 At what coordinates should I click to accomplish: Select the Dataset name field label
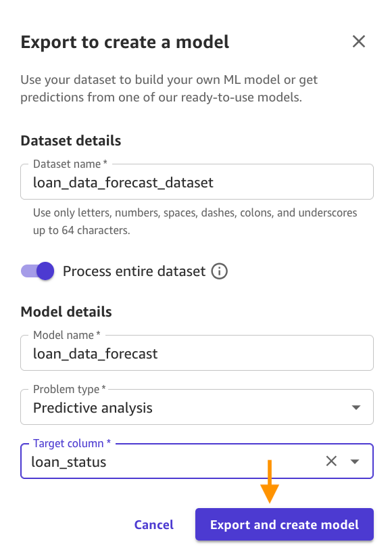click(x=70, y=164)
